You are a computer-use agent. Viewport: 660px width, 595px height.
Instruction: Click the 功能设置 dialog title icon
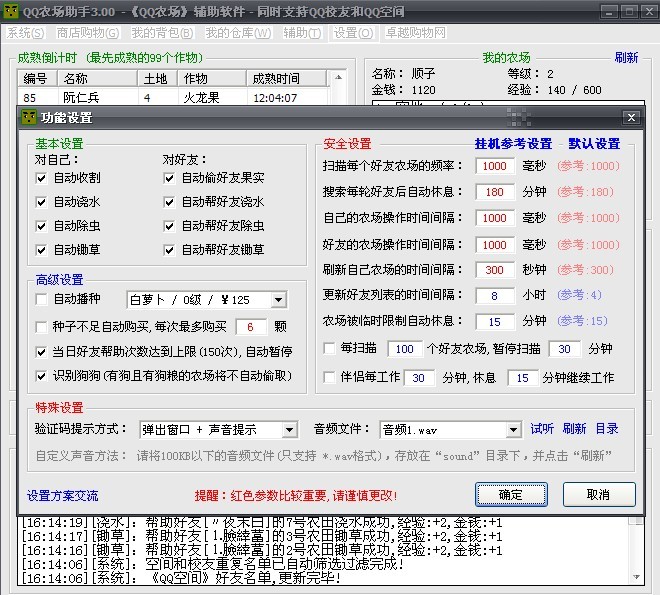coord(29,117)
